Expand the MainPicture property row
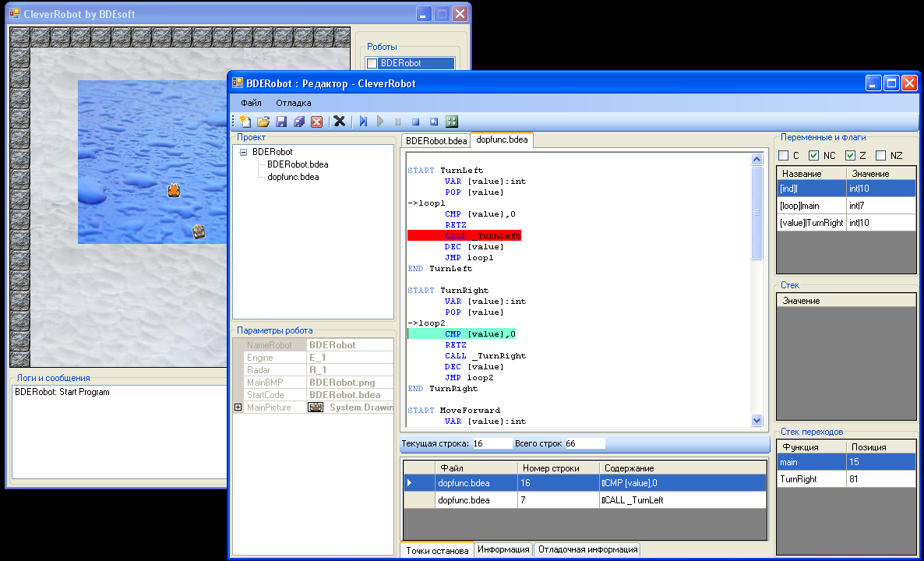 tap(238, 408)
